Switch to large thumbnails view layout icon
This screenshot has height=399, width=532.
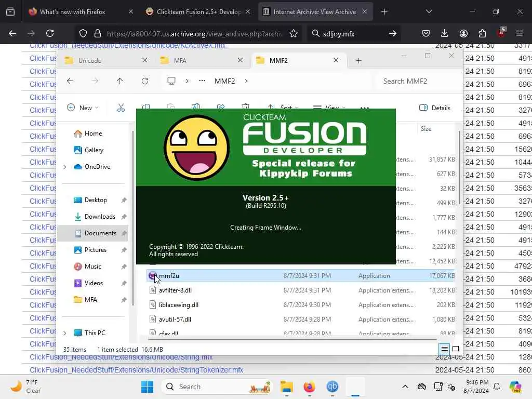coord(456,349)
